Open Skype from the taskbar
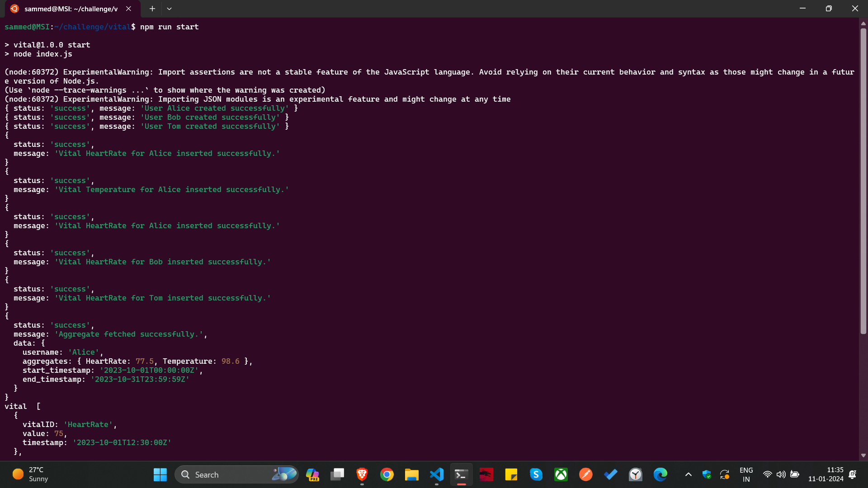The width and height of the screenshot is (868, 488). [536, 474]
